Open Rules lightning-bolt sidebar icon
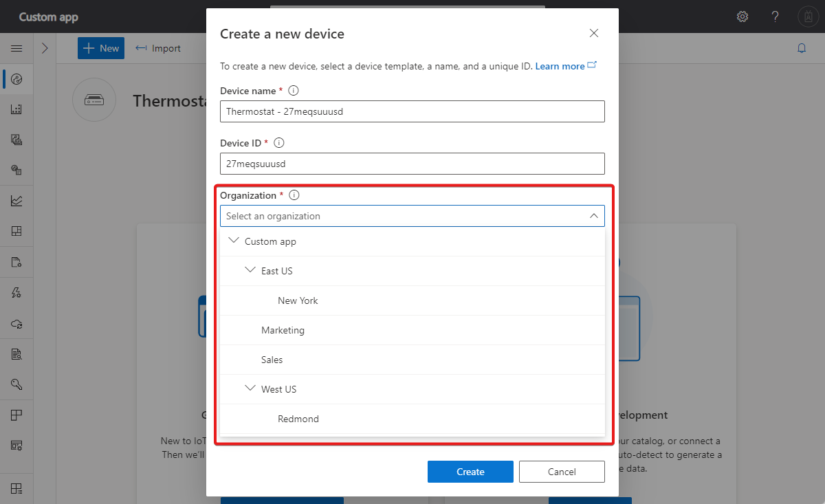Viewport: 825px width, 504px height. tap(16, 293)
